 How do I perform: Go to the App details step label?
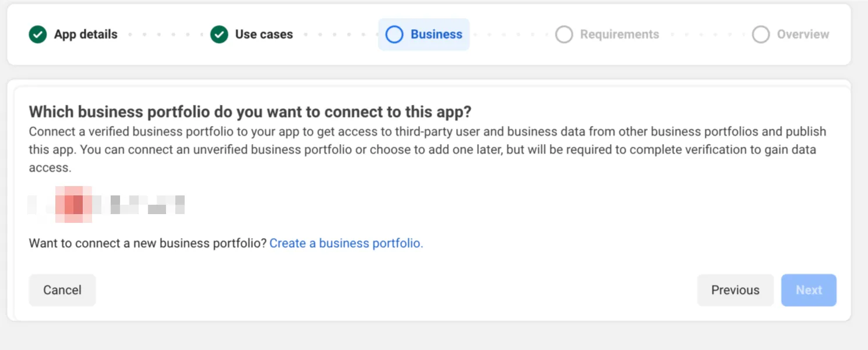(86, 34)
